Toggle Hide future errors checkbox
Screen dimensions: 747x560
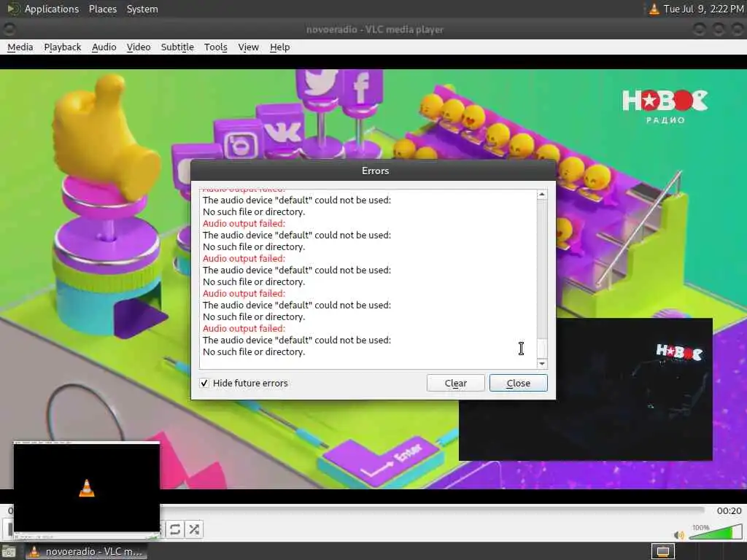click(x=204, y=383)
